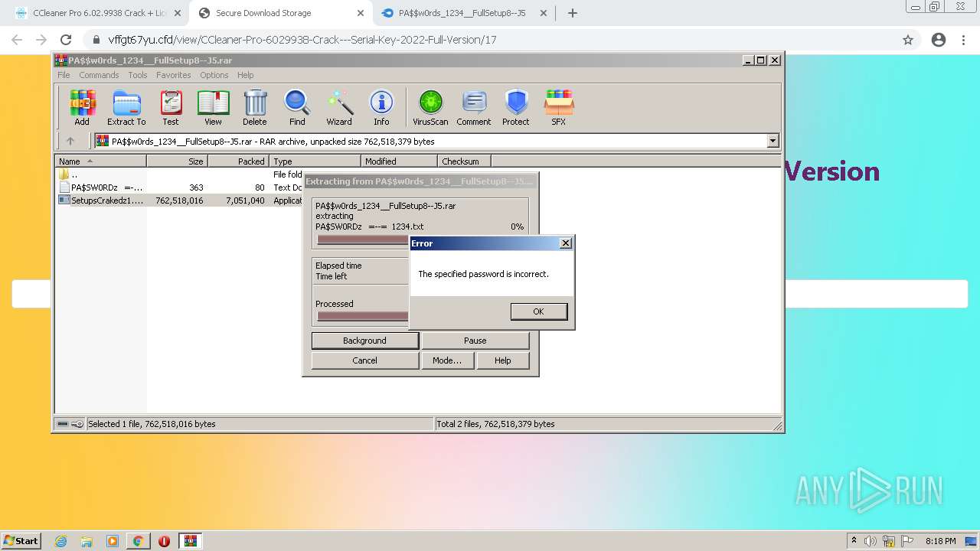Go up one folder level arrow
Image resolution: width=980 pixels, height=551 pixels.
coord(70,141)
